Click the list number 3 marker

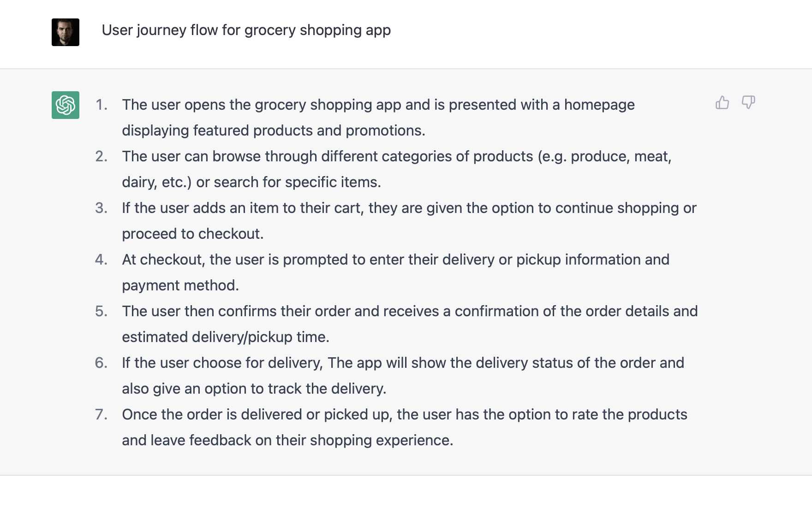(x=101, y=208)
